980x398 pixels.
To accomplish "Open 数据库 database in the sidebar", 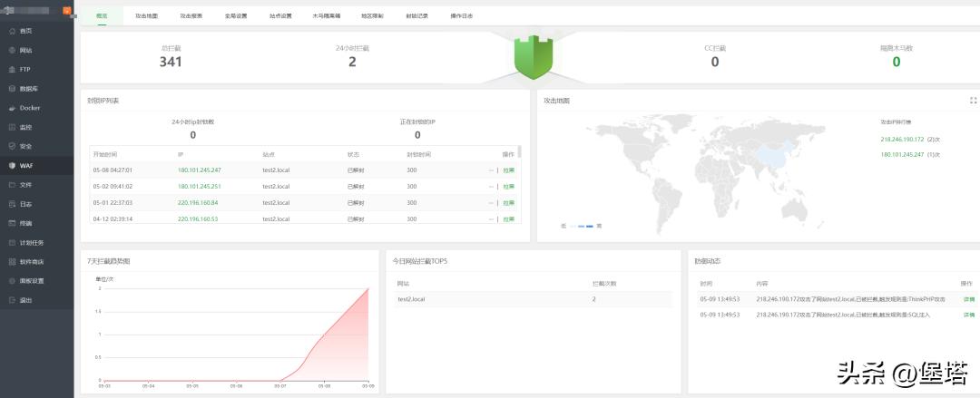I will [x=28, y=89].
